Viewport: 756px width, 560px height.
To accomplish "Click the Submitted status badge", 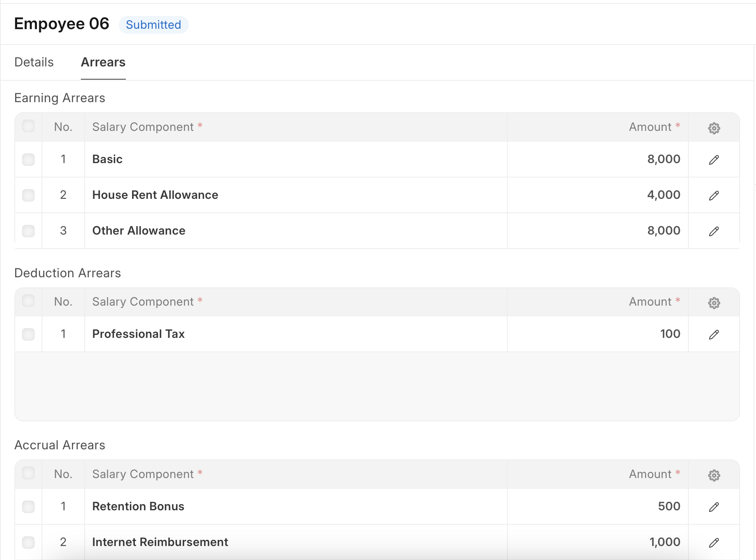I will [153, 25].
